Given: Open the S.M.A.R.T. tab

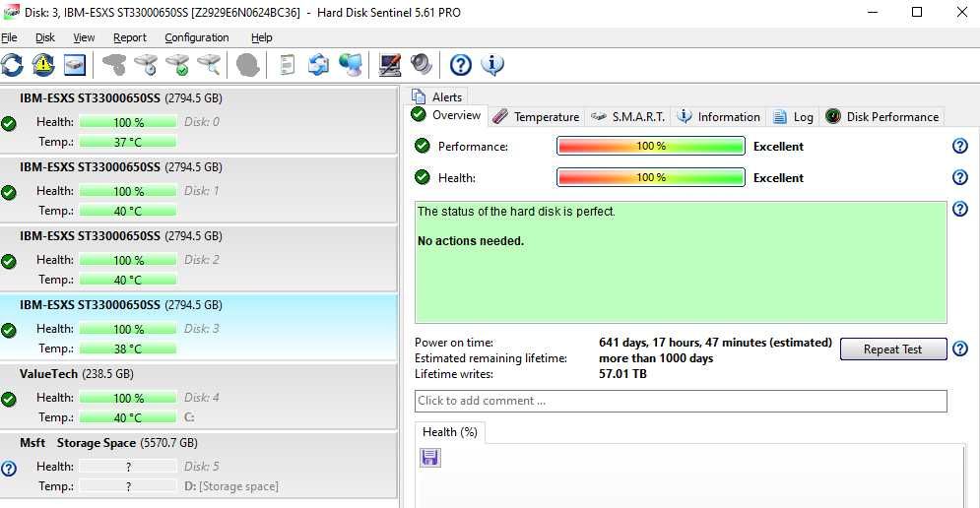Looking at the screenshot, I should point(628,117).
